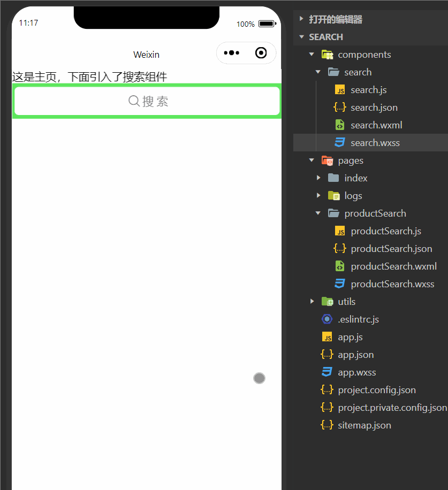Click the JS icon of app.js

point(327,337)
